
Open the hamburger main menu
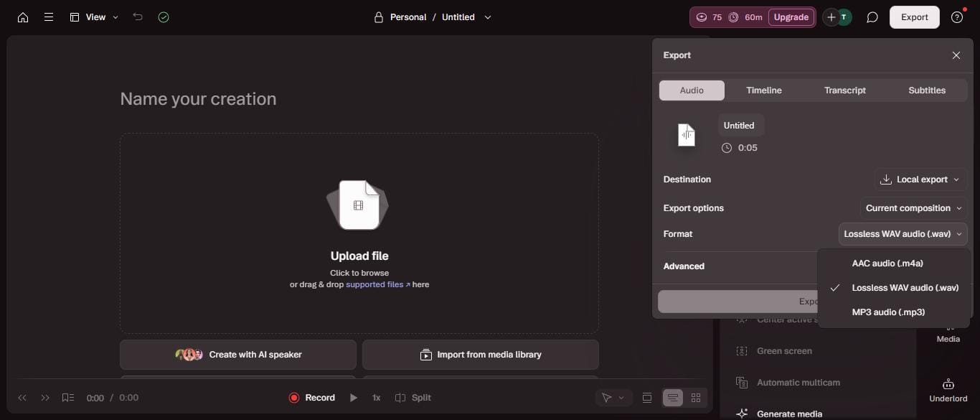tap(49, 17)
